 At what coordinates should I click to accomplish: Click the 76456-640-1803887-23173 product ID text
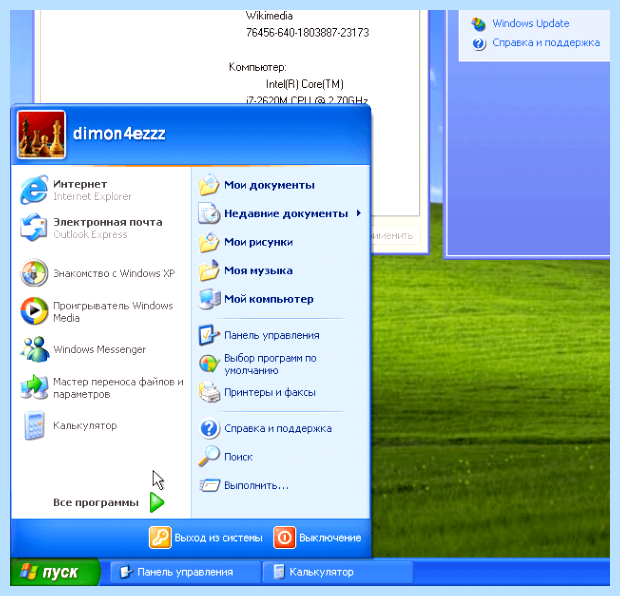point(308,32)
